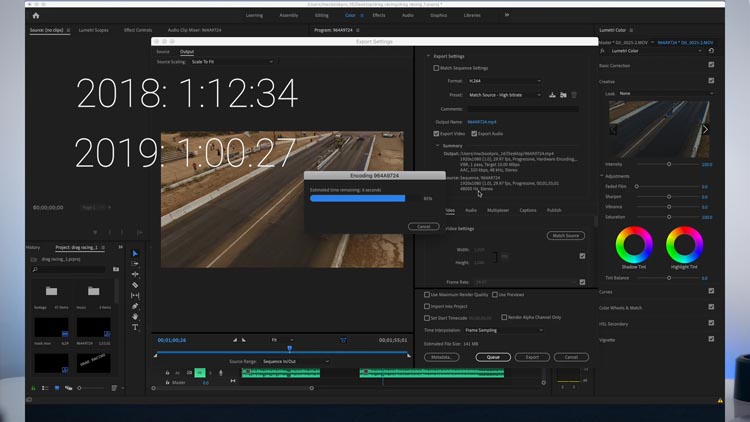The width and height of the screenshot is (750, 422).
Task: Show previous Look preview with left arrow
Action: (613, 130)
